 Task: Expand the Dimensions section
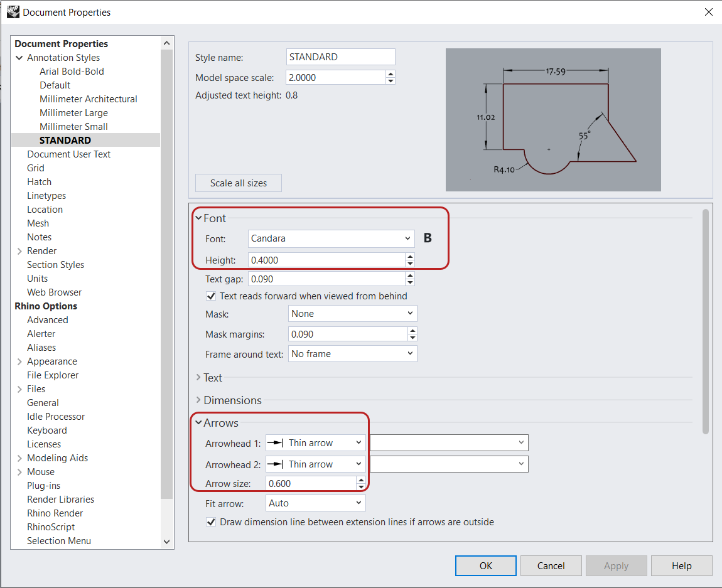pyautogui.click(x=232, y=400)
